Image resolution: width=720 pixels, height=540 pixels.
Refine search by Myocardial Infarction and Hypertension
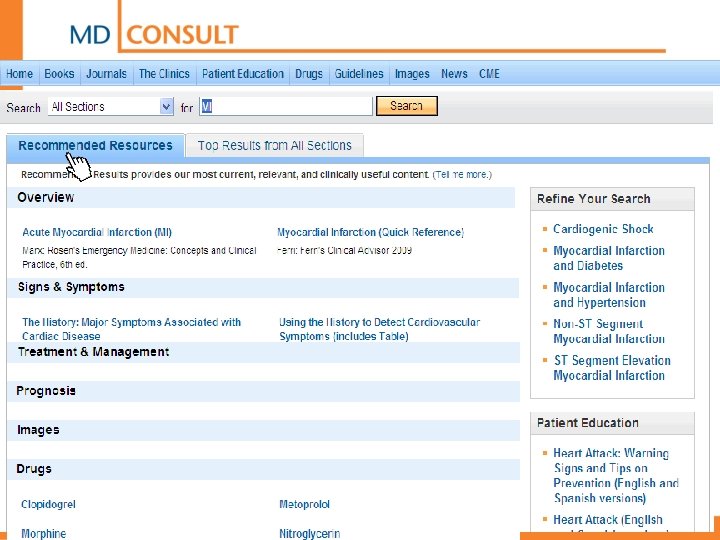click(609, 295)
